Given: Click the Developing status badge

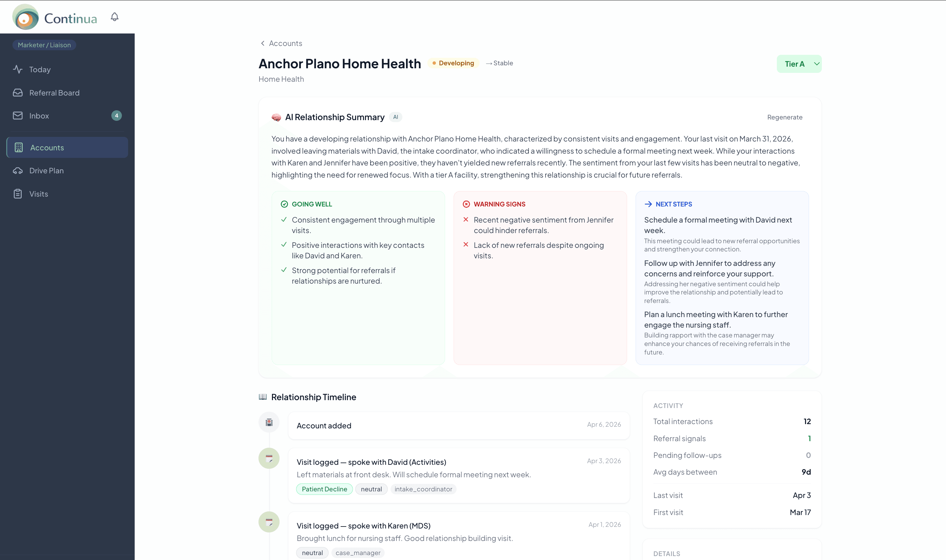Looking at the screenshot, I should [x=453, y=63].
